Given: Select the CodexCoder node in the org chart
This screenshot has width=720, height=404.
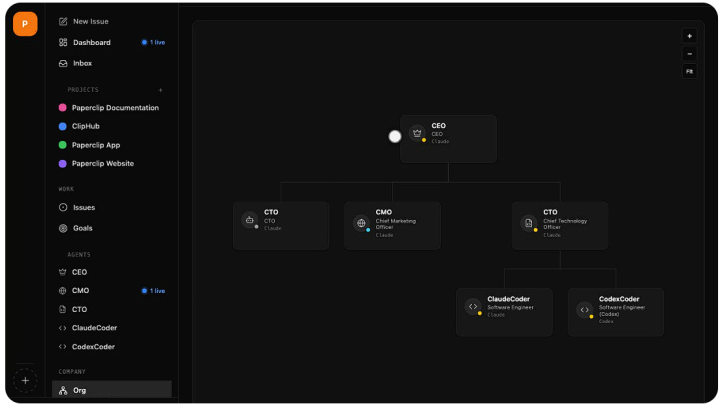Looking at the screenshot, I should [x=615, y=311].
